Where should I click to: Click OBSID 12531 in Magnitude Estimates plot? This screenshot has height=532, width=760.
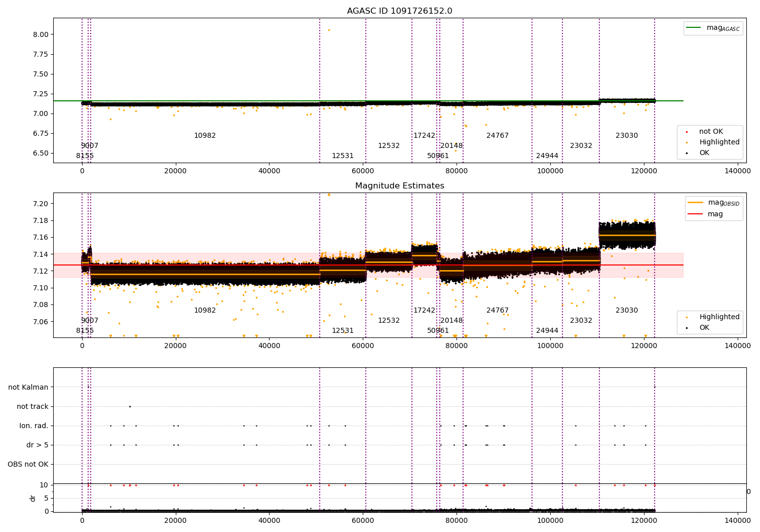[343, 330]
